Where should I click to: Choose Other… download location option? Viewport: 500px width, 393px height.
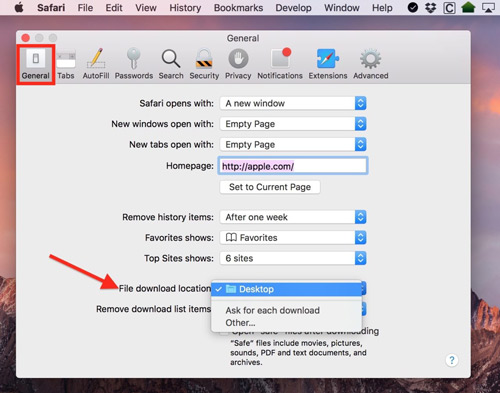287,323
